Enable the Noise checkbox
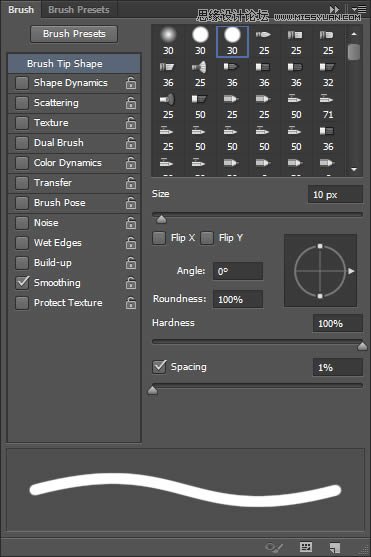 [x=22, y=223]
